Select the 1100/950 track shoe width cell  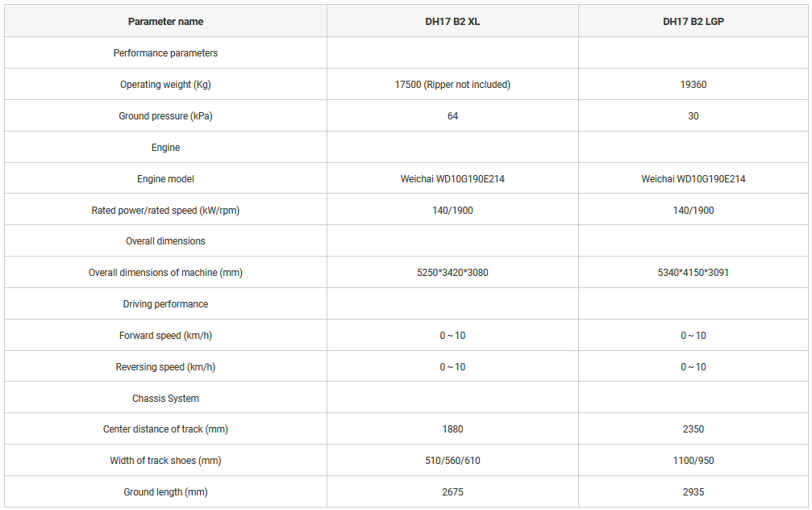coord(693,461)
